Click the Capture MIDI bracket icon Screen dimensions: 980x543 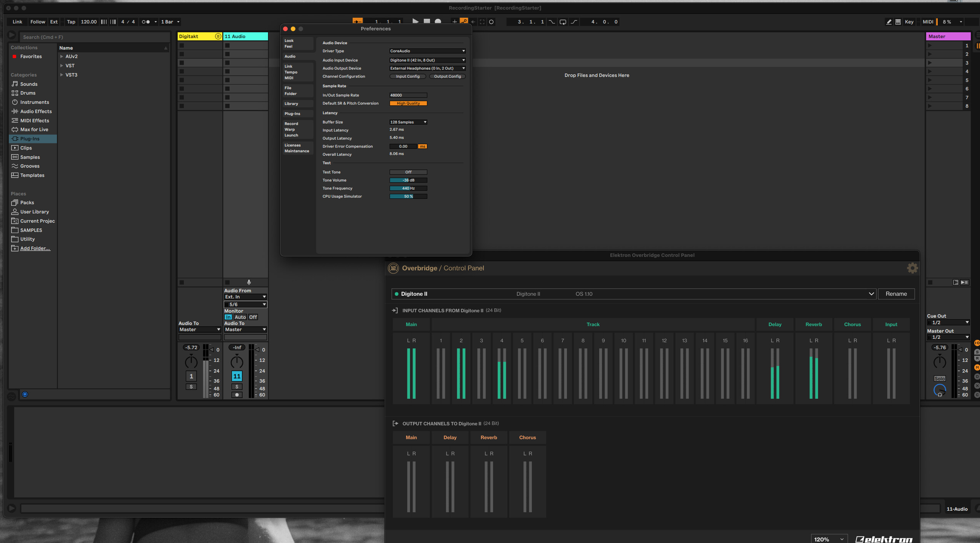point(482,22)
